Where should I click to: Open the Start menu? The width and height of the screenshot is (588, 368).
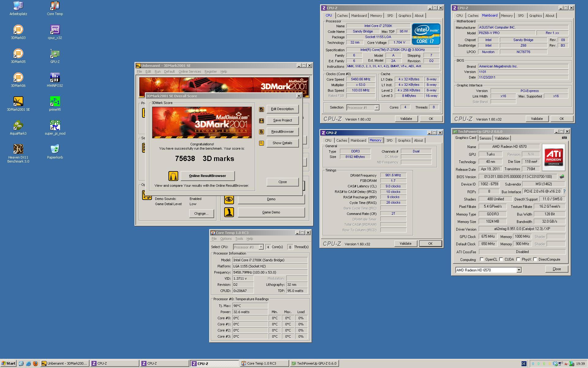[x=8, y=364]
